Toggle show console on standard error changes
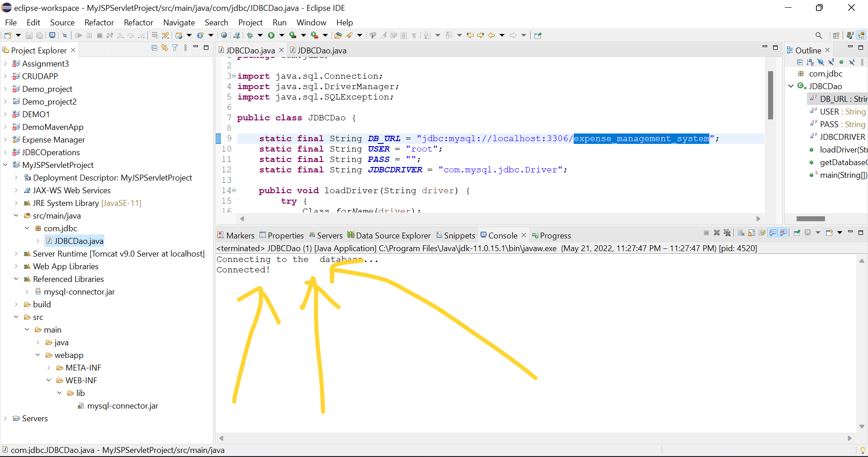 pos(783,233)
